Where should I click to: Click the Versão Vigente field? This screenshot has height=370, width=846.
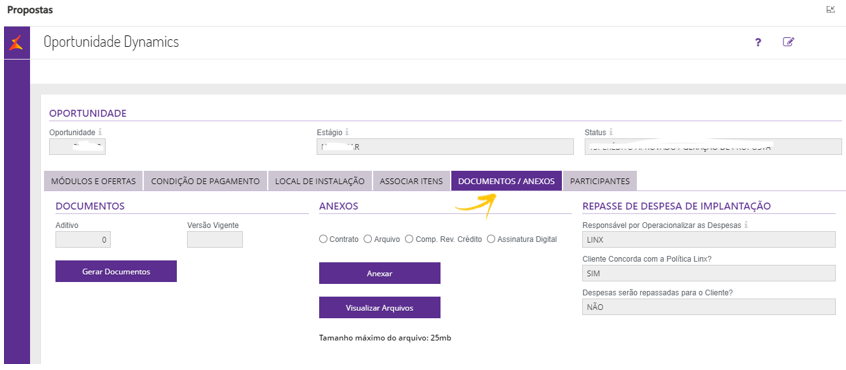click(215, 240)
